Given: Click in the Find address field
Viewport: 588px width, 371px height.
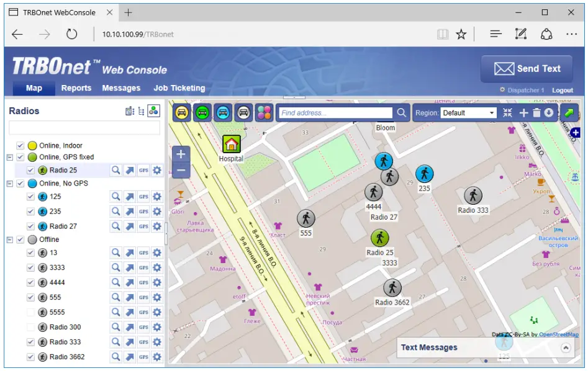Looking at the screenshot, I should (x=335, y=113).
